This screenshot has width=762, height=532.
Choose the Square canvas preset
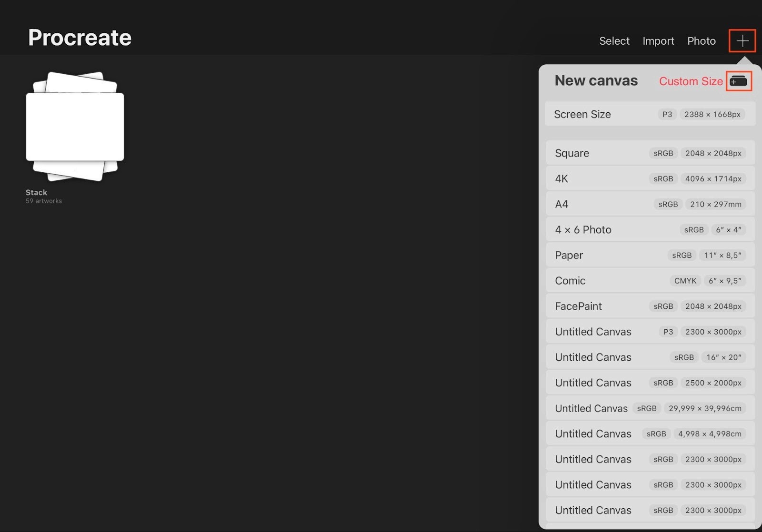tap(650, 153)
